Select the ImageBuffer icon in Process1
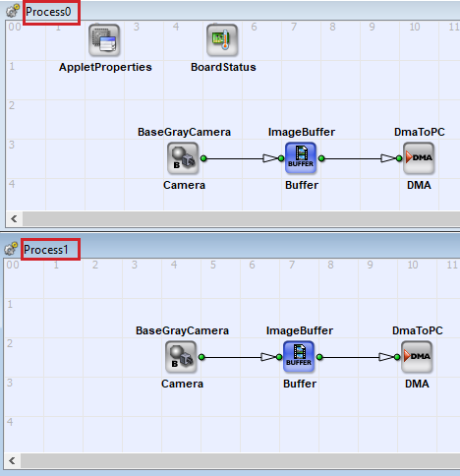The image size is (460, 476). [x=299, y=357]
